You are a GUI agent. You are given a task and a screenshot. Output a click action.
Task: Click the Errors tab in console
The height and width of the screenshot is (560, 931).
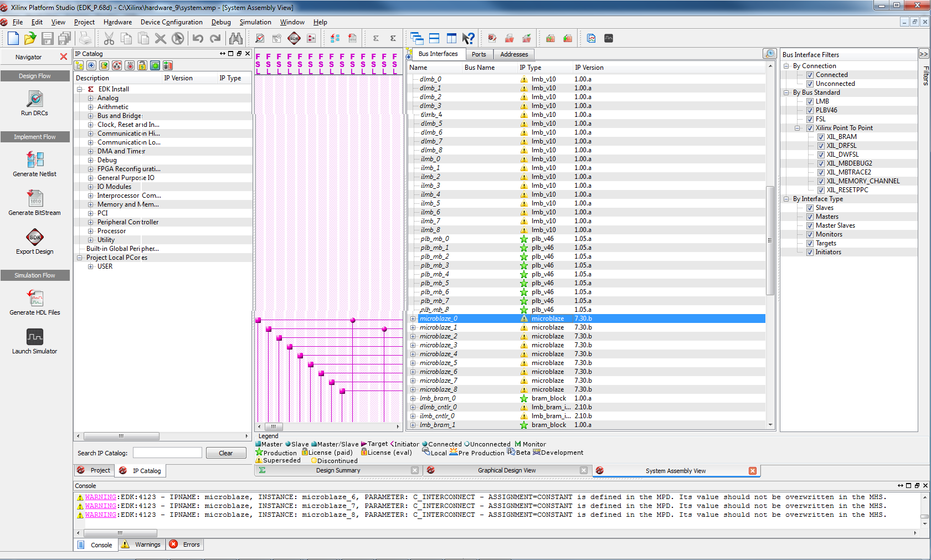185,544
